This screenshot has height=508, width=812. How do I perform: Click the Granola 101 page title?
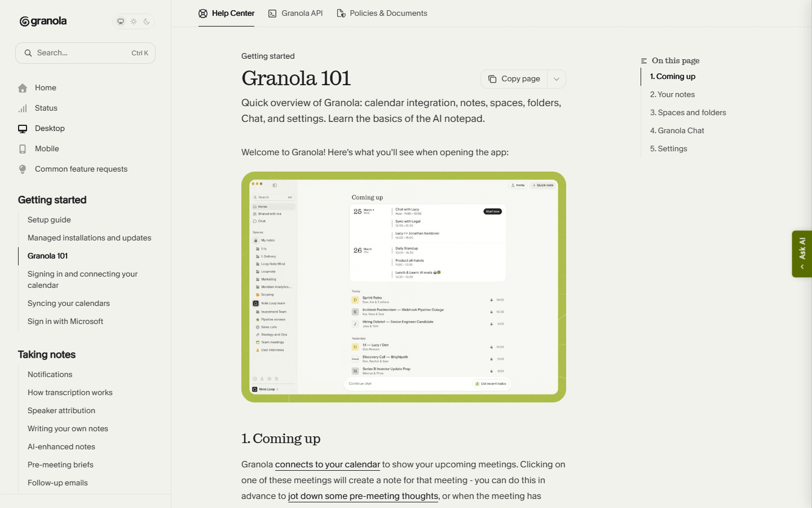coord(296,78)
